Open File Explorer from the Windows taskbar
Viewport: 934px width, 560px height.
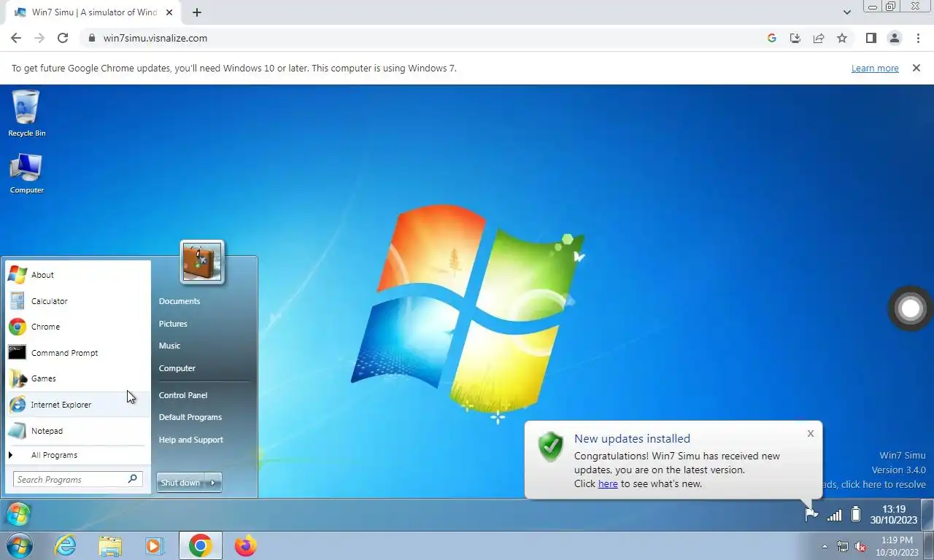coord(110,545)
